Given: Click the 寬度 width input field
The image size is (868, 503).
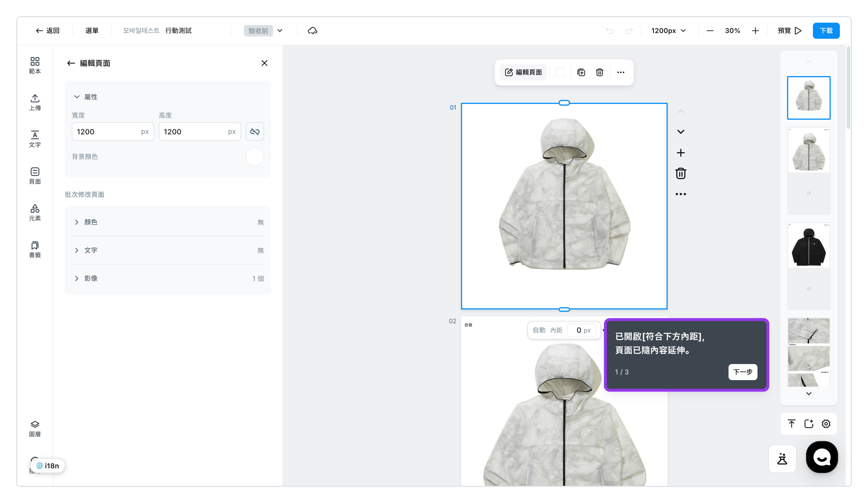Looking at the screenshot, I should pyautogui.click(x=113, y=131).
